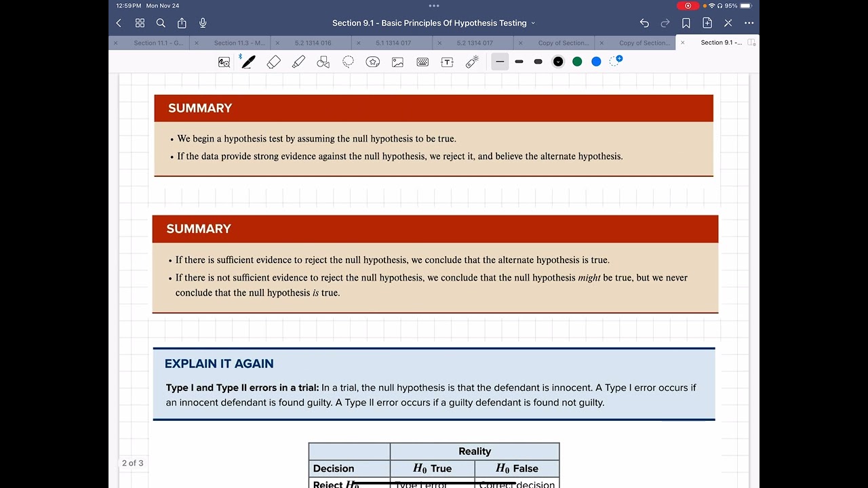The width and height of the screenshot is (868, 488).
Task: Tap the icon after the last tab
Action: coord(751,42)
